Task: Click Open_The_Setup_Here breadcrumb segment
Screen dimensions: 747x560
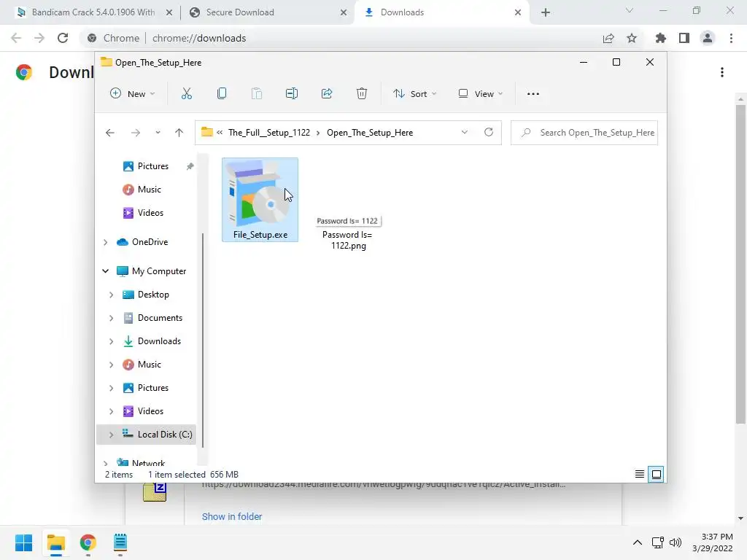Action: pos(370,133)
